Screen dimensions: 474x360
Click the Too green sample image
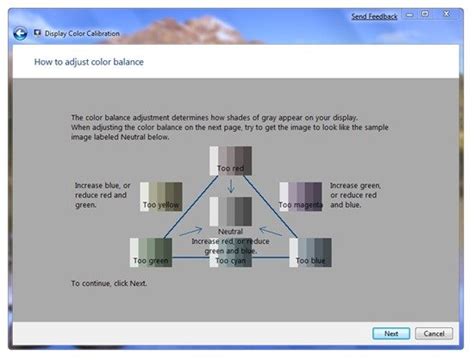click(151, 252)
